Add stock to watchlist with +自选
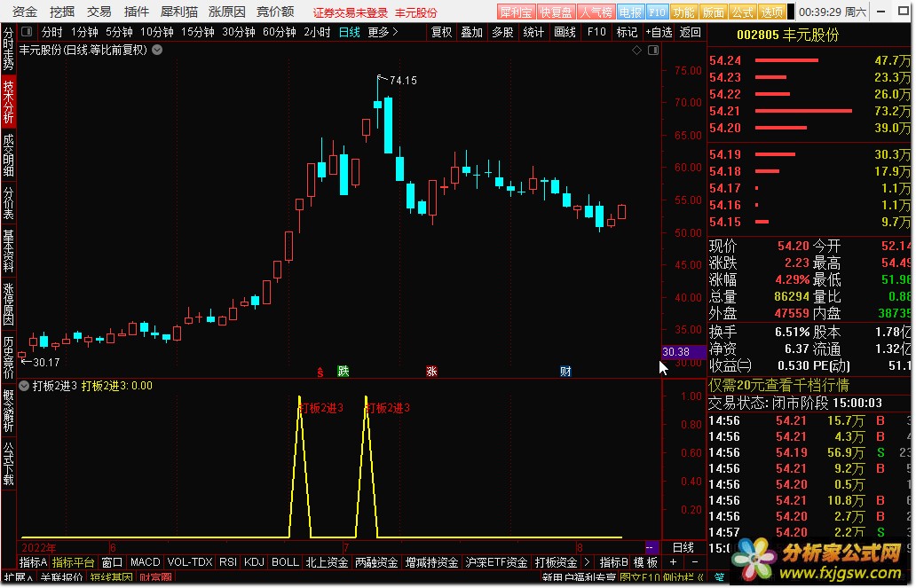This screenshot has height=588, width=916. (x=659, y=32)
